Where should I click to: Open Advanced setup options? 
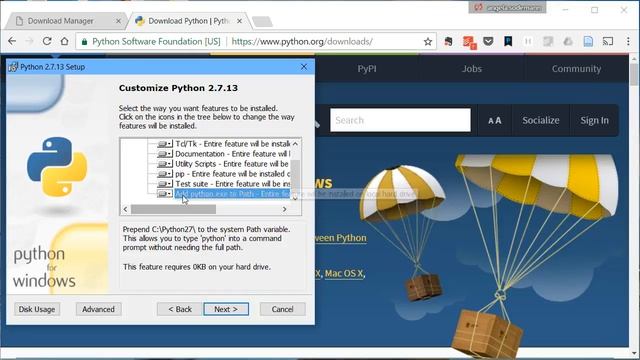click(x=98, y=309)
